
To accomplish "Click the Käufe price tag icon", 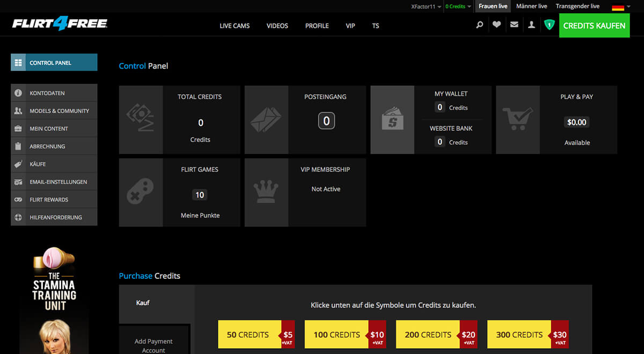I will [18, 164].
